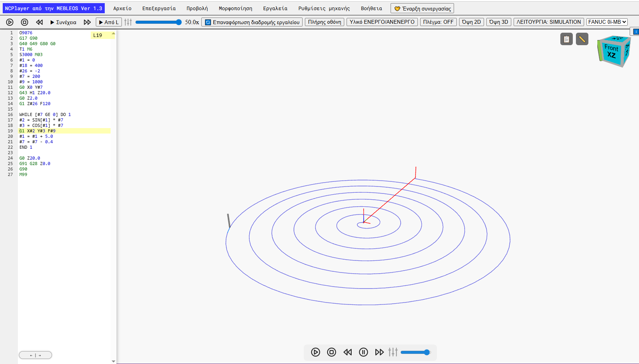The image size is (639, 364).
Task: Toggle material ON/OFF (Υλικό ΕΝΕΡΓΟ/ΑΝΕΝΕΡΓΟ)
Action: tap(382, 22)
